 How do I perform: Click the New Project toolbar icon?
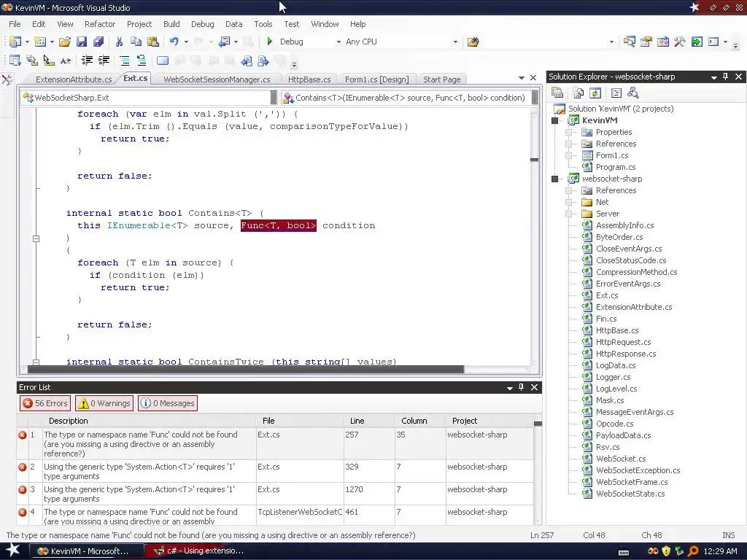(15, 42)
